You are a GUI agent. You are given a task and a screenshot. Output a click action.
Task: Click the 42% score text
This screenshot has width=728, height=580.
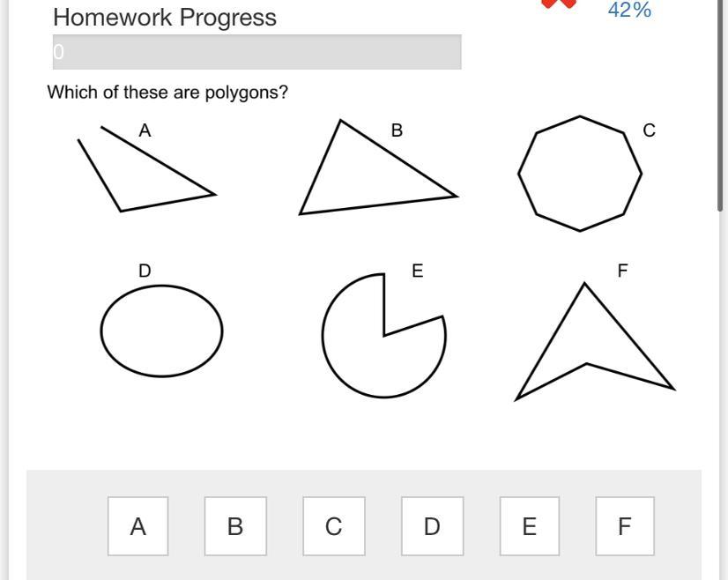coord(629,10)
